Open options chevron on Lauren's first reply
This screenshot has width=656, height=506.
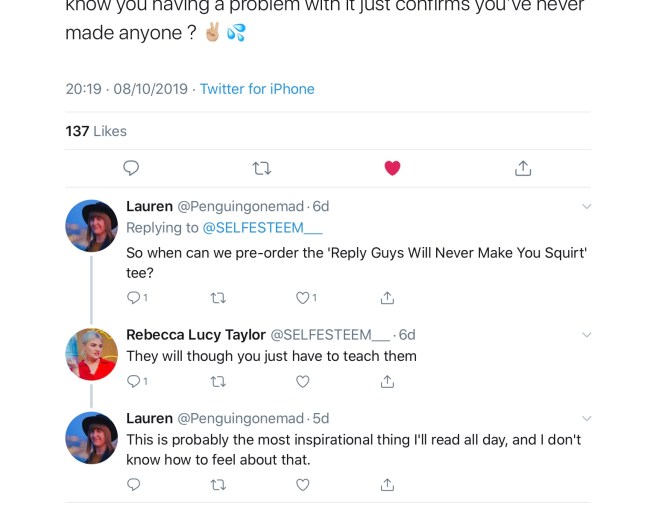pos(586,207)
